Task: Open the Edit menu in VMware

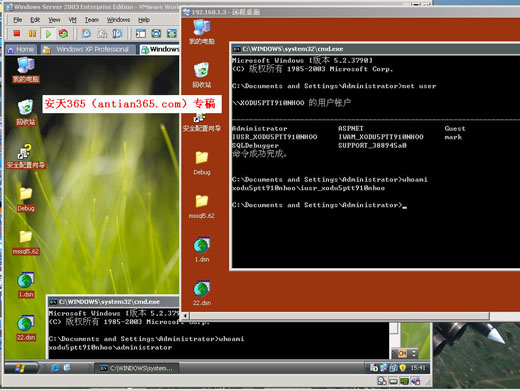Action: [x=35, y=20]
